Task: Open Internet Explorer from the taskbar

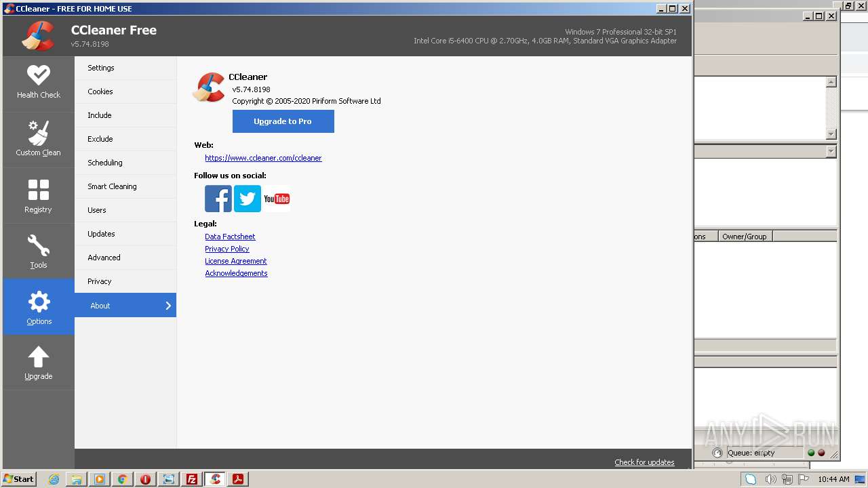Action: click(x=54, y=479)
